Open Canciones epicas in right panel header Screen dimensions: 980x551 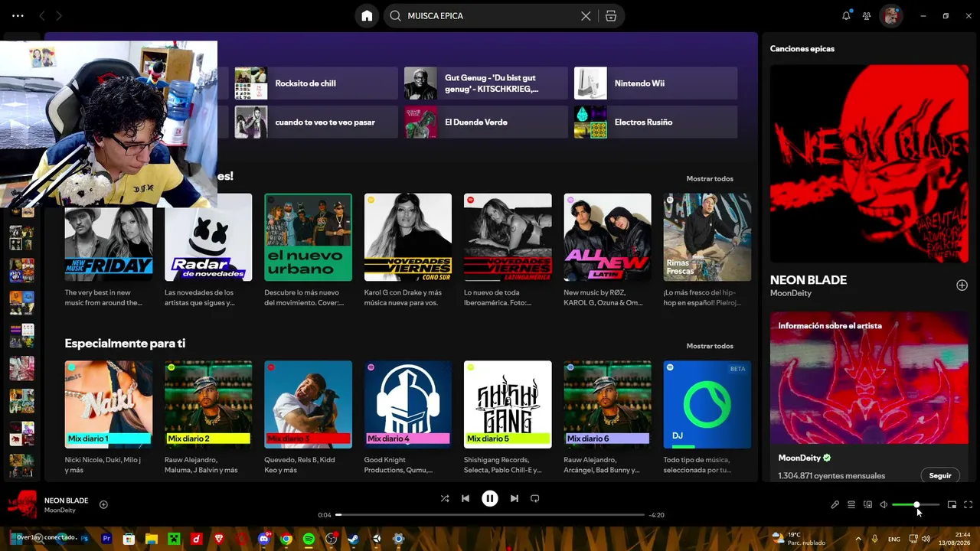pyautogui.click(x=802, y=48)
